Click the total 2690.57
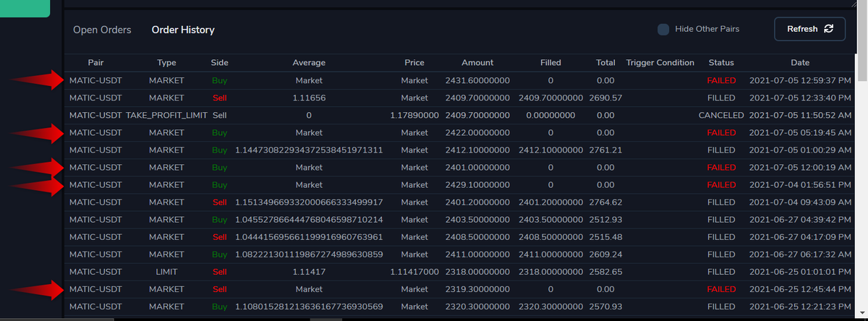Image resolution: width=868 pixels, height=321 pixels. 606,98
